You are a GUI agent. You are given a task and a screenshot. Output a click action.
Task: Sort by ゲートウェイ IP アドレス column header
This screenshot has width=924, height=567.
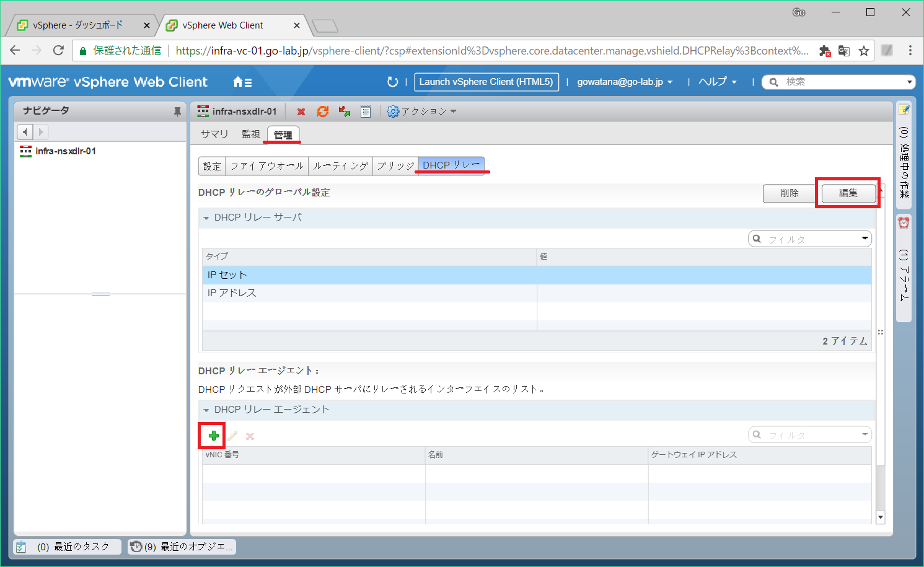(760, 455)
